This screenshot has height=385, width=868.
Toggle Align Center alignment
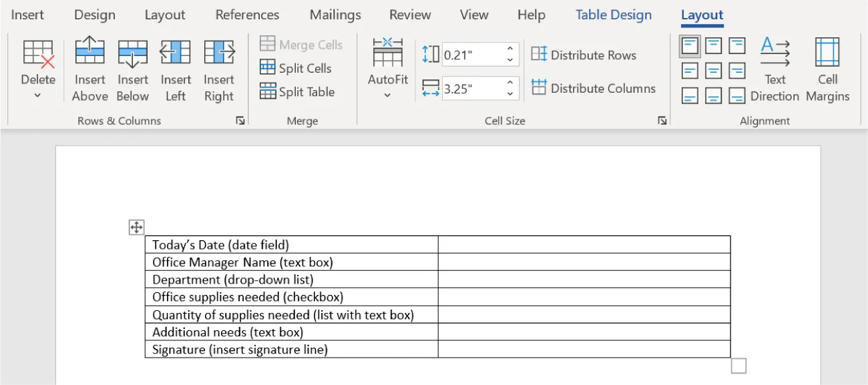coord(713,70)
